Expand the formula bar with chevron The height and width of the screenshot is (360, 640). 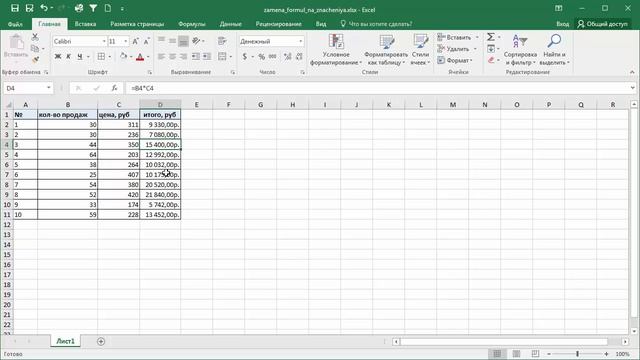[x=632, y=88]
